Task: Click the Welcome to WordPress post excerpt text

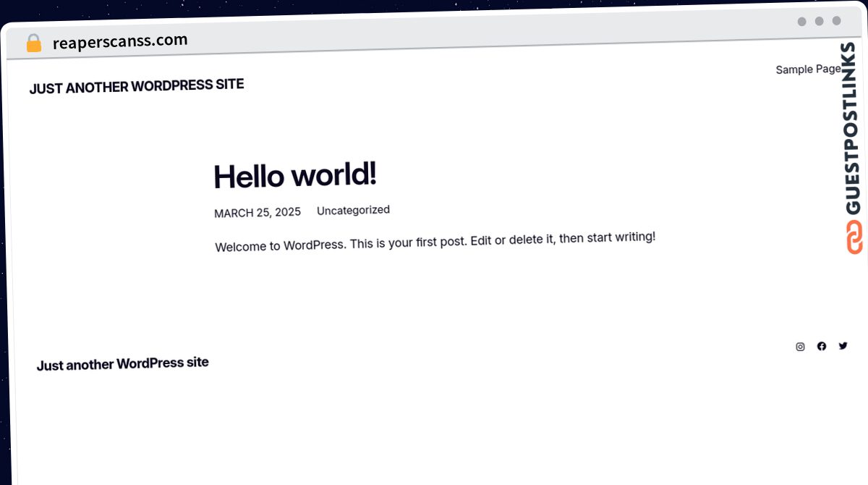Action: 435,242
